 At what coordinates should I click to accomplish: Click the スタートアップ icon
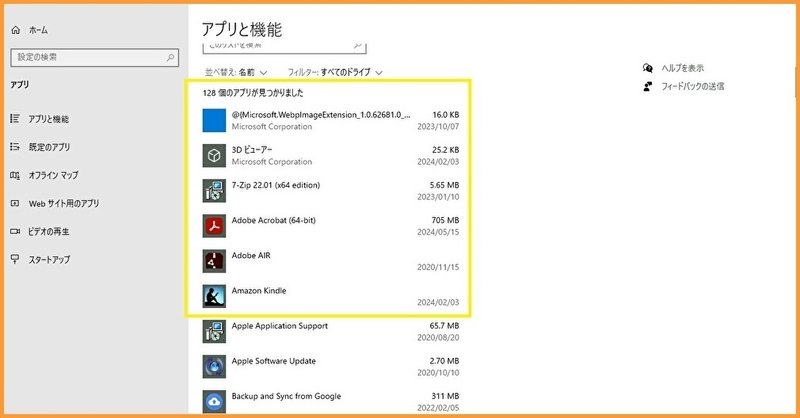click(15, 259)
